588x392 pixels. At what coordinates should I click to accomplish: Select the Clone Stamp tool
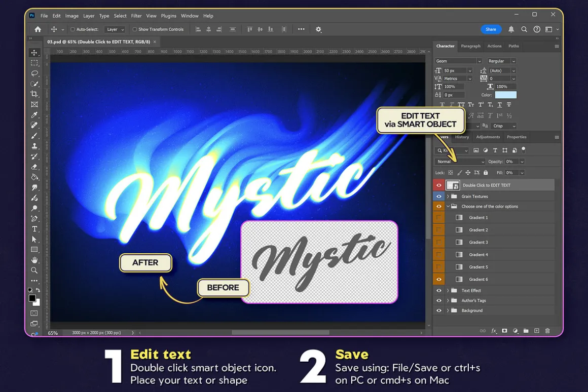pyautogui.click(x=34, y=146)
